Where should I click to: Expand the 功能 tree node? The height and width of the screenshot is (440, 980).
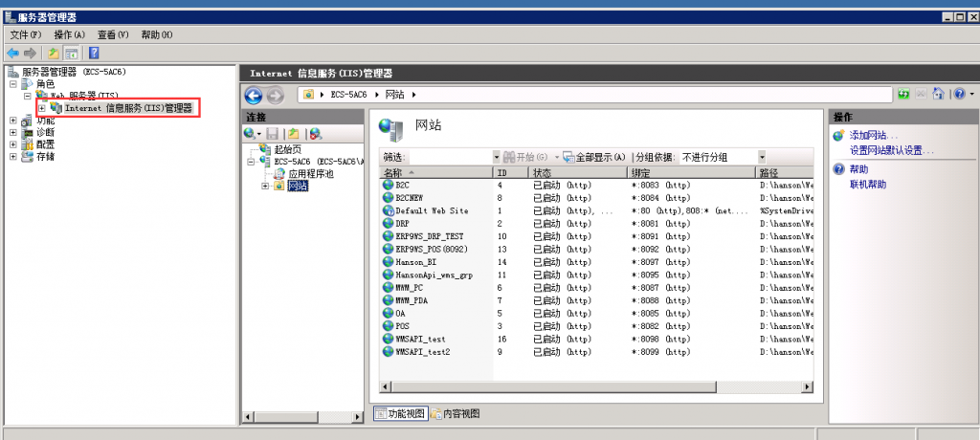[13, 120]
